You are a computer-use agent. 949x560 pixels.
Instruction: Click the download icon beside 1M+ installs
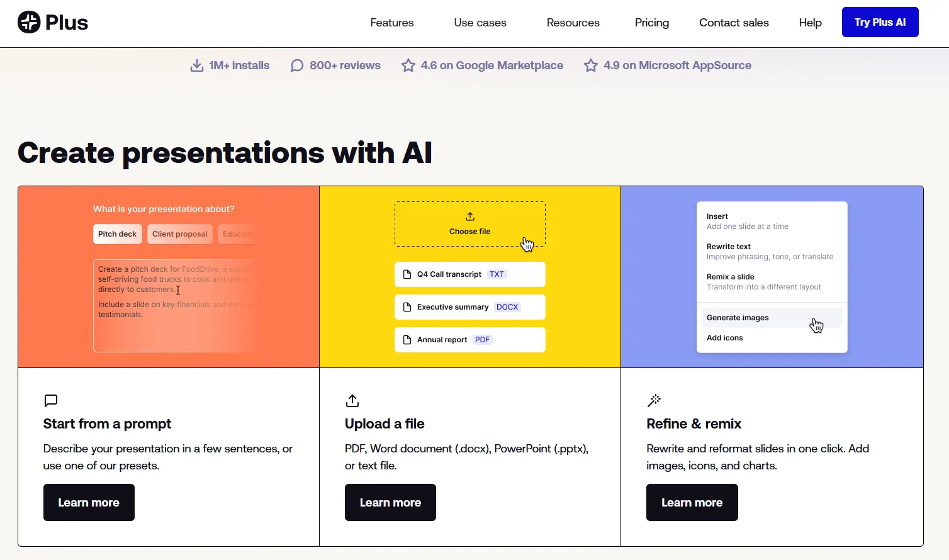click(x=197, y=65)
